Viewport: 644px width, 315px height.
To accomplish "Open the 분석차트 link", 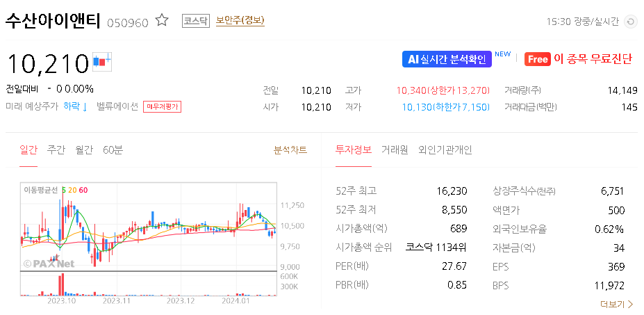I will [x=290, y=150].
